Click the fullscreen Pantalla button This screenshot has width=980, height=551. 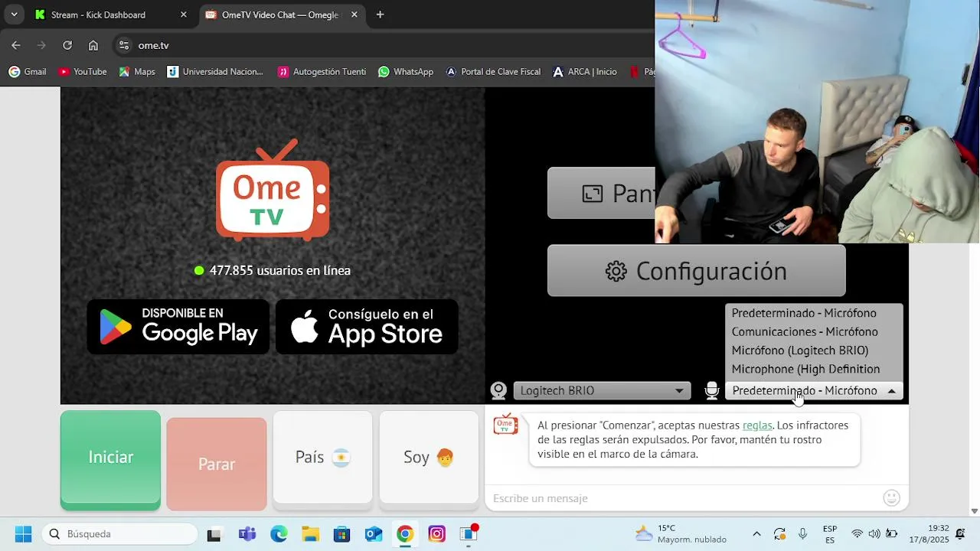point(602,193)
